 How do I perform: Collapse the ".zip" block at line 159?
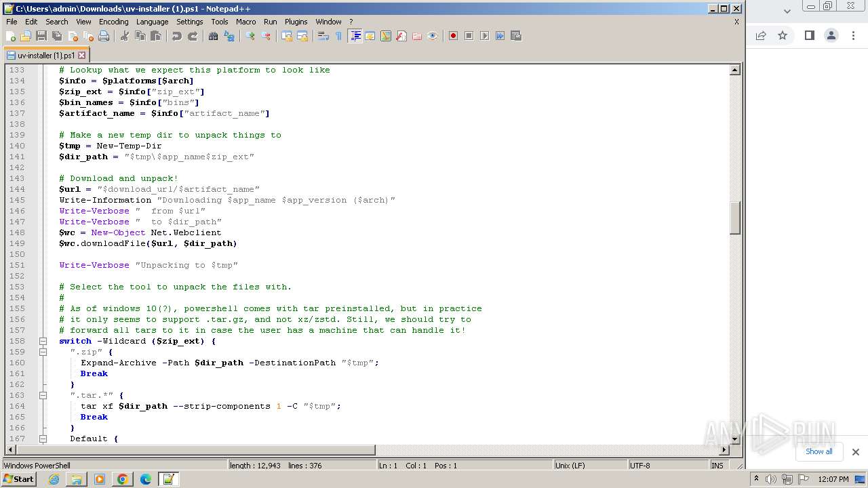(43, 352)
